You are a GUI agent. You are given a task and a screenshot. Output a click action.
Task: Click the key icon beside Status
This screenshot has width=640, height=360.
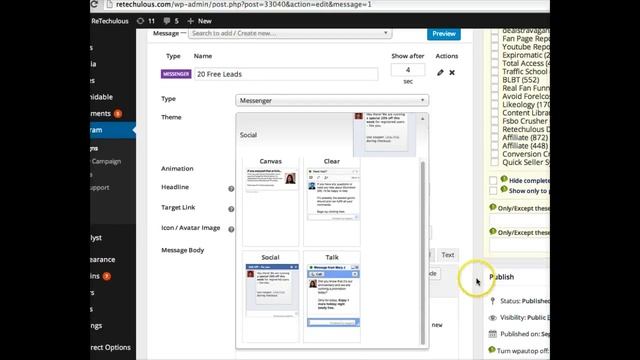coord(493,301)
